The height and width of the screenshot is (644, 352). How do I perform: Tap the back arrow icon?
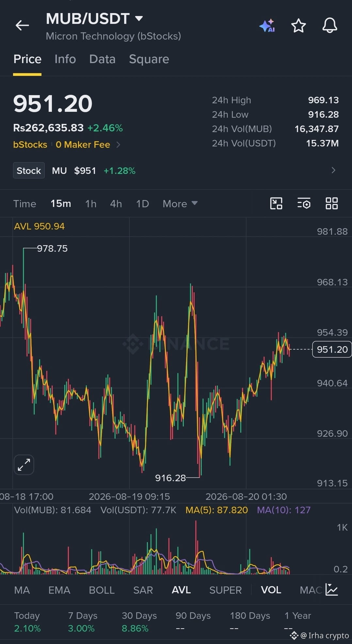(x=22, y=25)
